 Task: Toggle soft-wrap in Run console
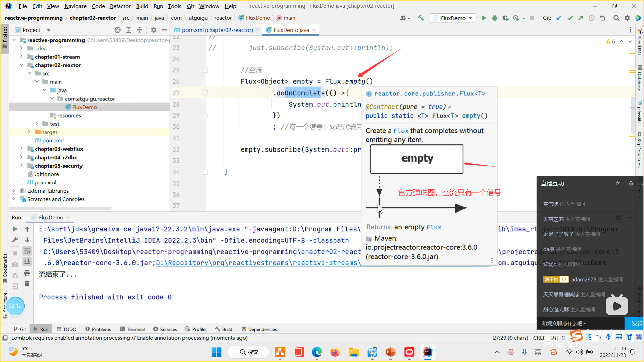(x=27, y=251)
